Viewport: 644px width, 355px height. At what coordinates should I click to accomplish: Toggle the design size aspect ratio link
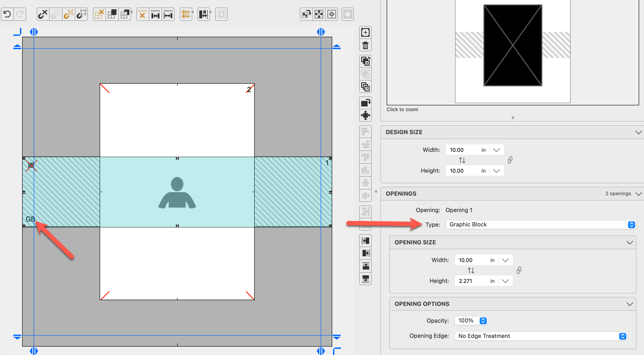pos(510,160)
